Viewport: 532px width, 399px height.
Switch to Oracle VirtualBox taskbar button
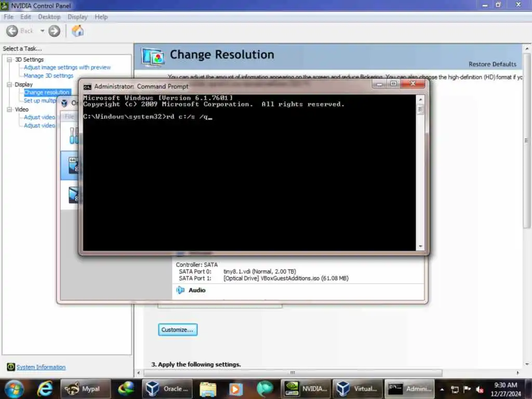(x=167, y=389)
